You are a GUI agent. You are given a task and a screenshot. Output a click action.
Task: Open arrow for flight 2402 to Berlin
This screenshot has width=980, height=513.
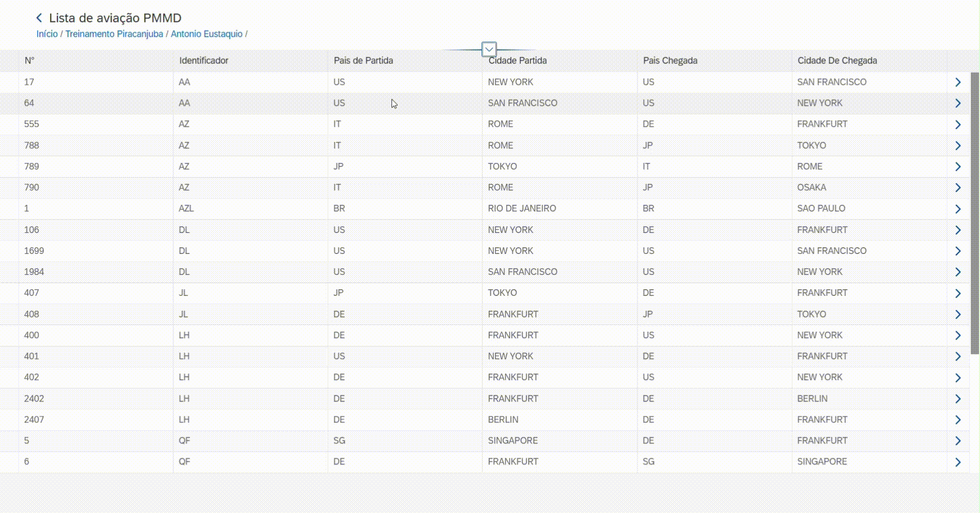[x=958, y=399]
